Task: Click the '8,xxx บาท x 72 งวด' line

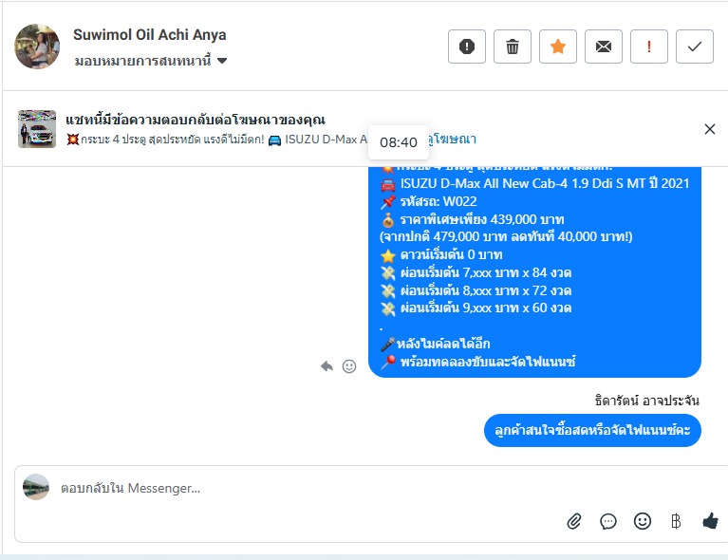Action: point(476,290)
